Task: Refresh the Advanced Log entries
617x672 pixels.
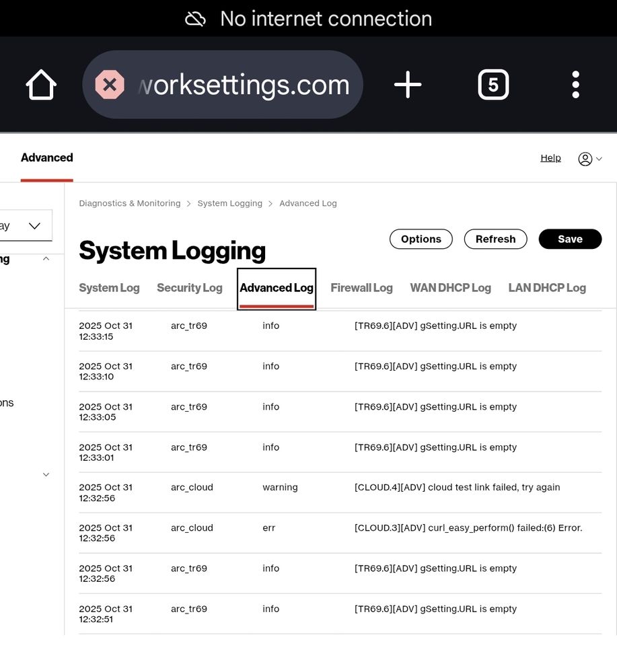Action: [x=495, y=239]
